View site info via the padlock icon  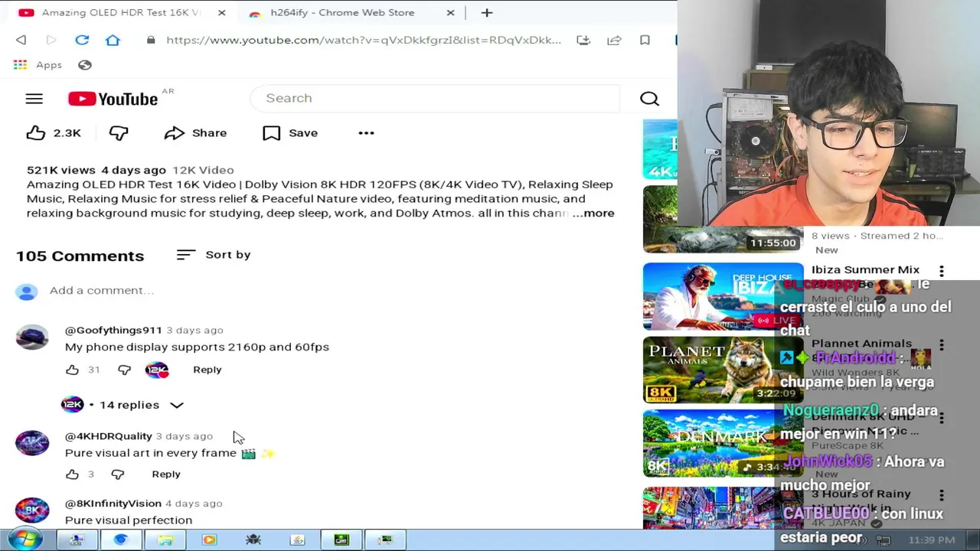click(151, 40)
